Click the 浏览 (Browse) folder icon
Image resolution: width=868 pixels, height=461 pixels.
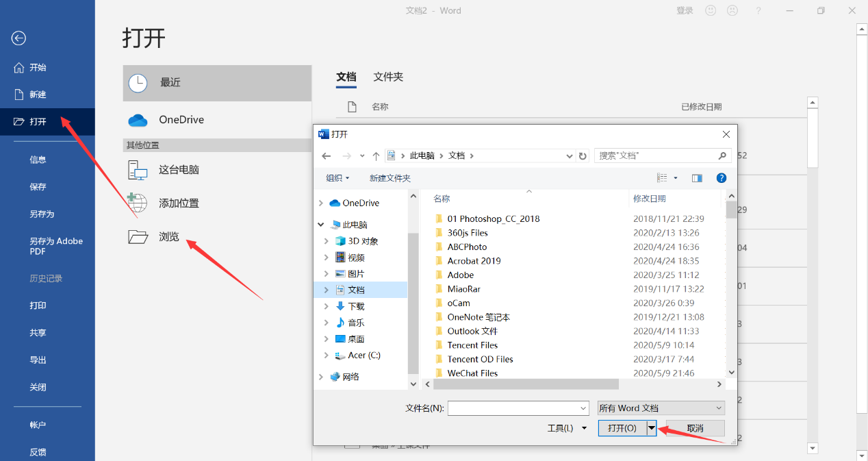coord(138,236)
